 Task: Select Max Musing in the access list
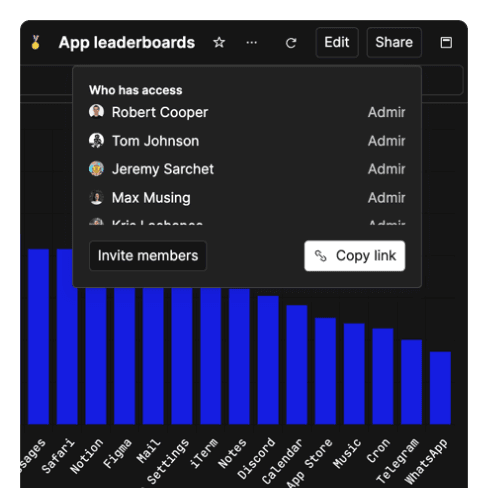(x=247, y=198)
